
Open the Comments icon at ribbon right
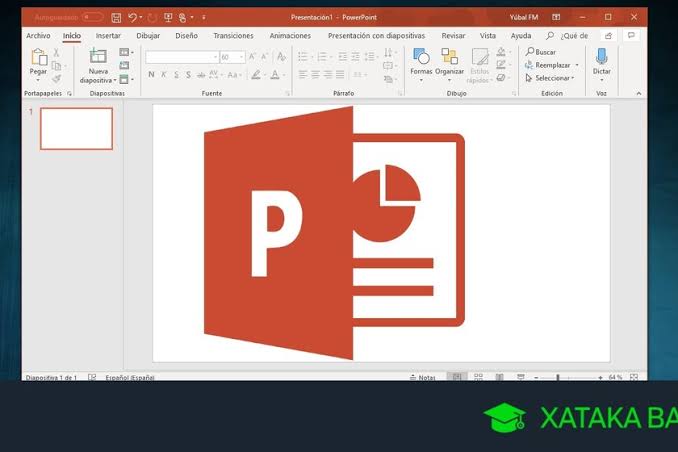(x=631, y=35)
